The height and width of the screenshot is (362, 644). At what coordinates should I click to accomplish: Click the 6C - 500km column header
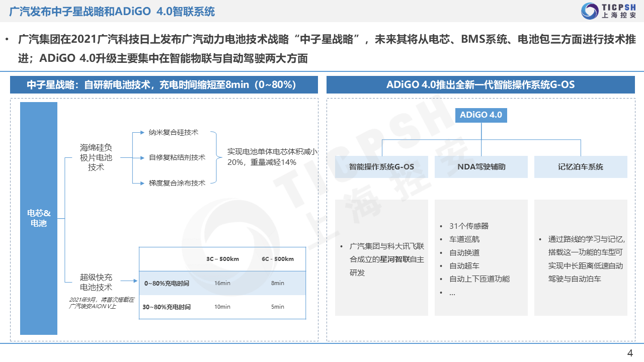tap(277, 259)
